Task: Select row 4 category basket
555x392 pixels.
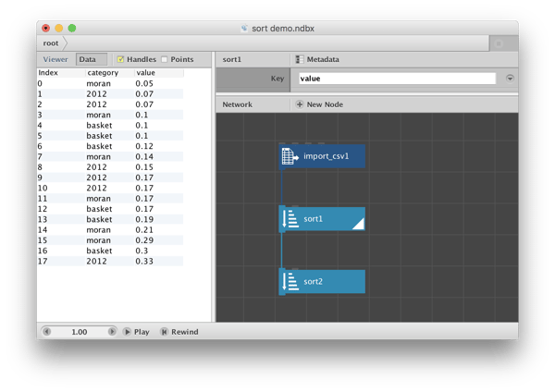Action: coord(100,125)
